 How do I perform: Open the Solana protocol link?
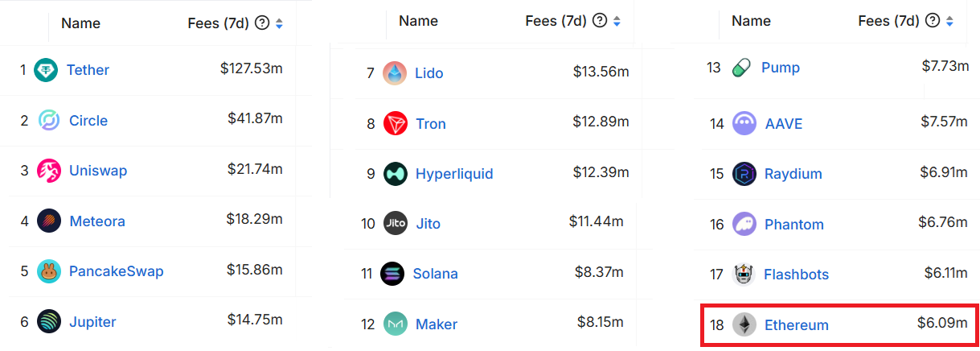tap(435, 274)
